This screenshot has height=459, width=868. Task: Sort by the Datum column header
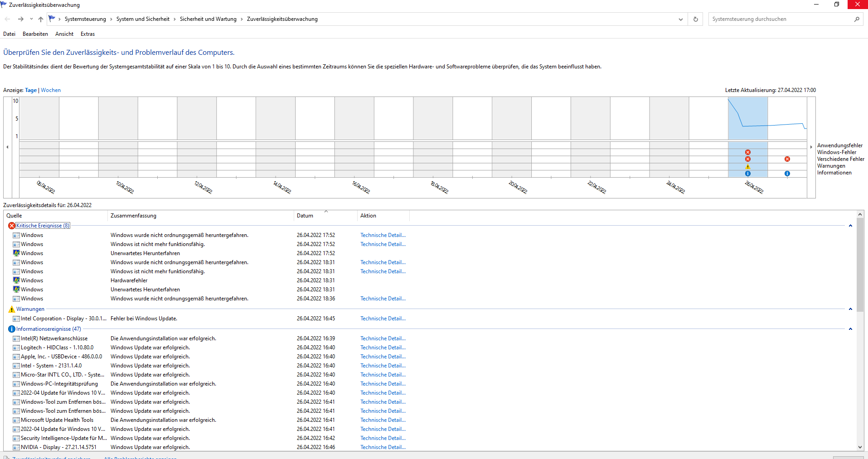[325, 216]
